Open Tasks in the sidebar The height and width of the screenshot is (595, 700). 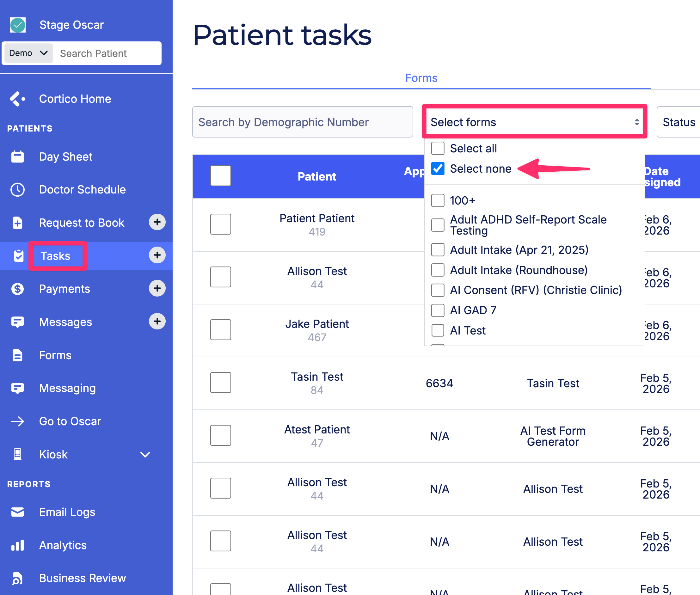(x=56, y=256)
